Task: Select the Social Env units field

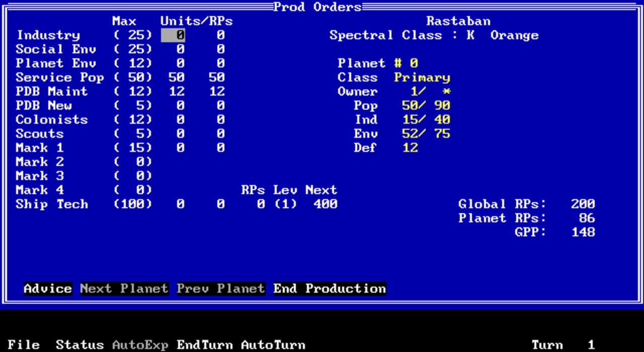Action: [x=178, y=49]
